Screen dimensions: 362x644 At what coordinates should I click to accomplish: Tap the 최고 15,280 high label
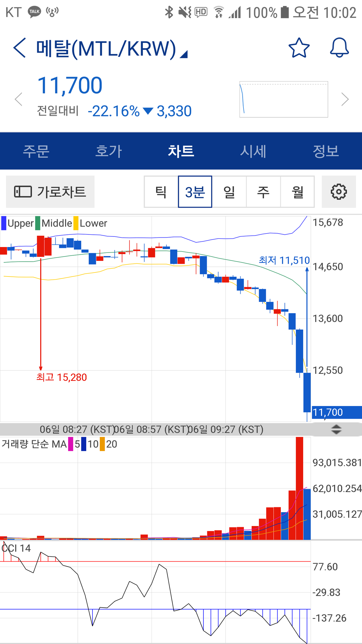(62, 377)
